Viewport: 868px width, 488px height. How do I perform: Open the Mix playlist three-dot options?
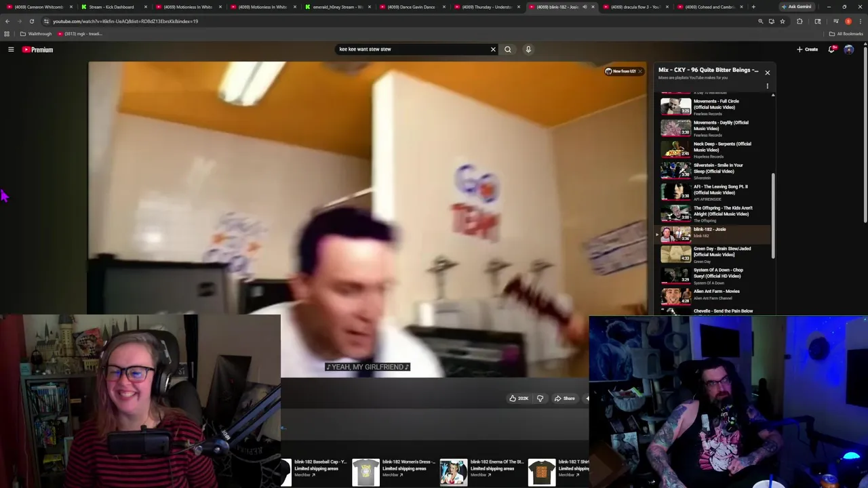pos(767,86)
